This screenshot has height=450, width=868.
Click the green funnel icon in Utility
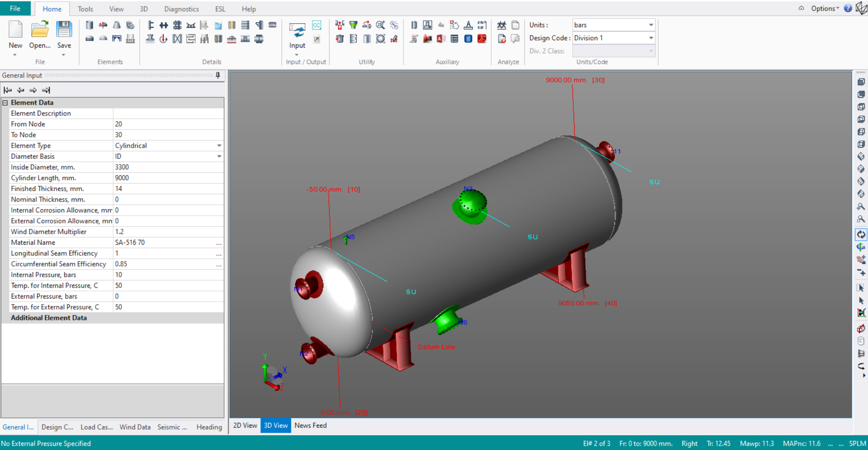(x=353, y=25)
